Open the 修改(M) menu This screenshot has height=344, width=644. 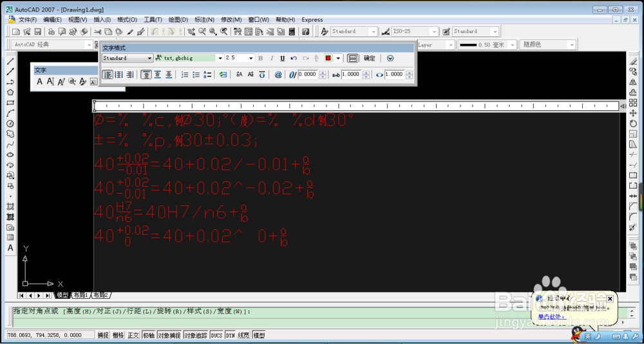click(231, 20)
